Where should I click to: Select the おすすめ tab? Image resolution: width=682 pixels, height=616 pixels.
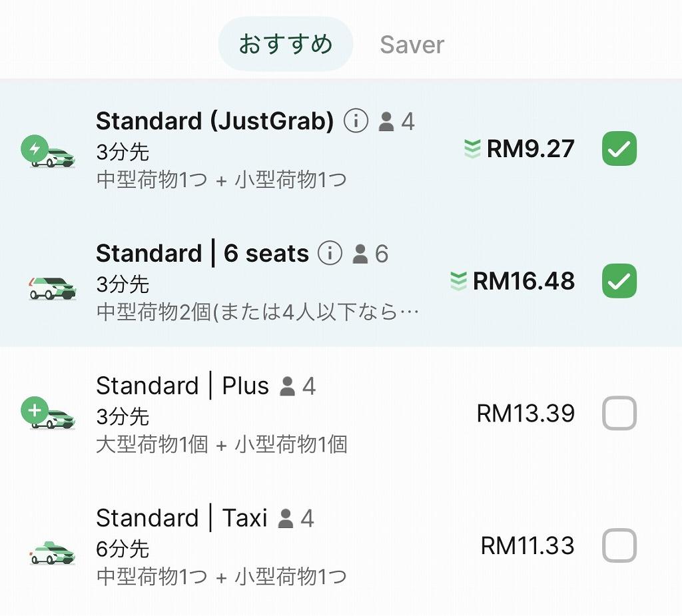285,45
